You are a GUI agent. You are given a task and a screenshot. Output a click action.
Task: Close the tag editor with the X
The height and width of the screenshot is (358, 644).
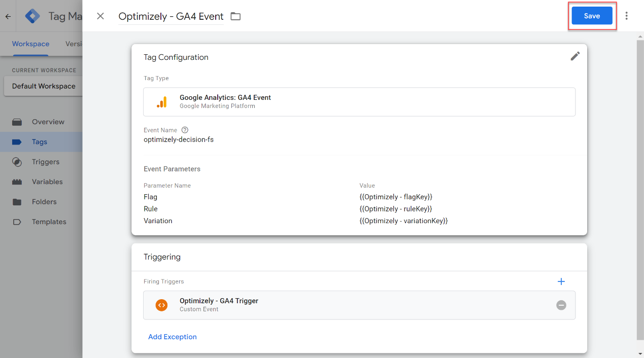100,16
